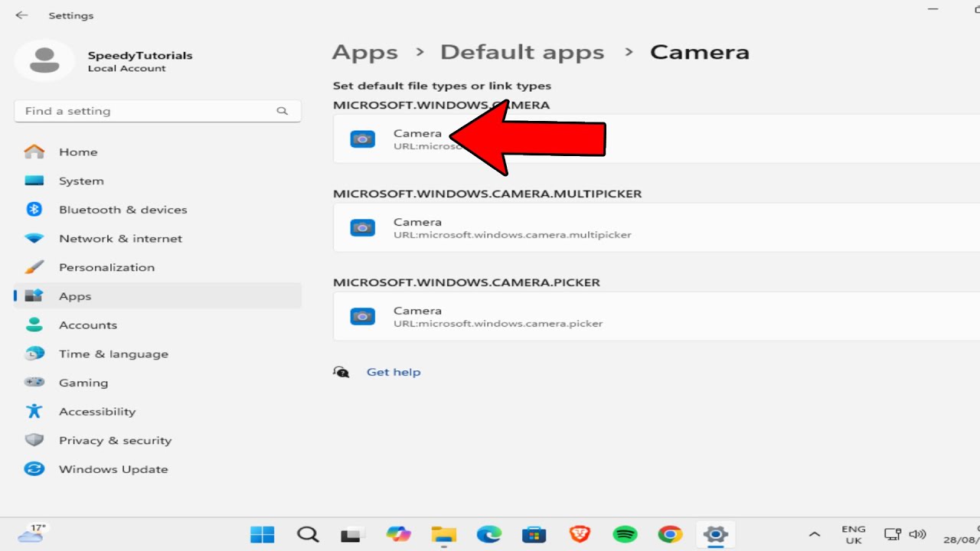Click the volume speaker tray icon
Image resolution: width=980 pixels, height=551 pixels.
coord(917,534)
